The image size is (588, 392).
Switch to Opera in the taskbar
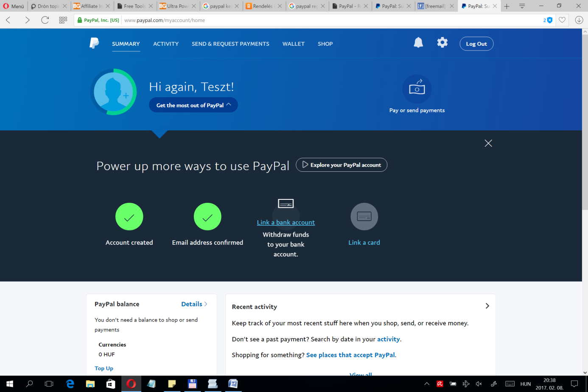(131, 384)
